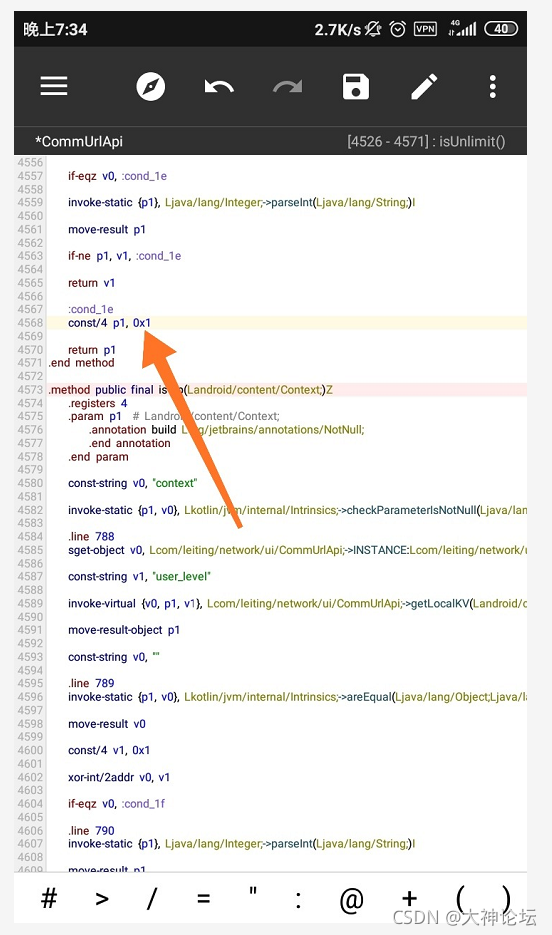552x935 pixels.
Task: Click parseInt invoke-static on line 4559
Action: (241, 202)
